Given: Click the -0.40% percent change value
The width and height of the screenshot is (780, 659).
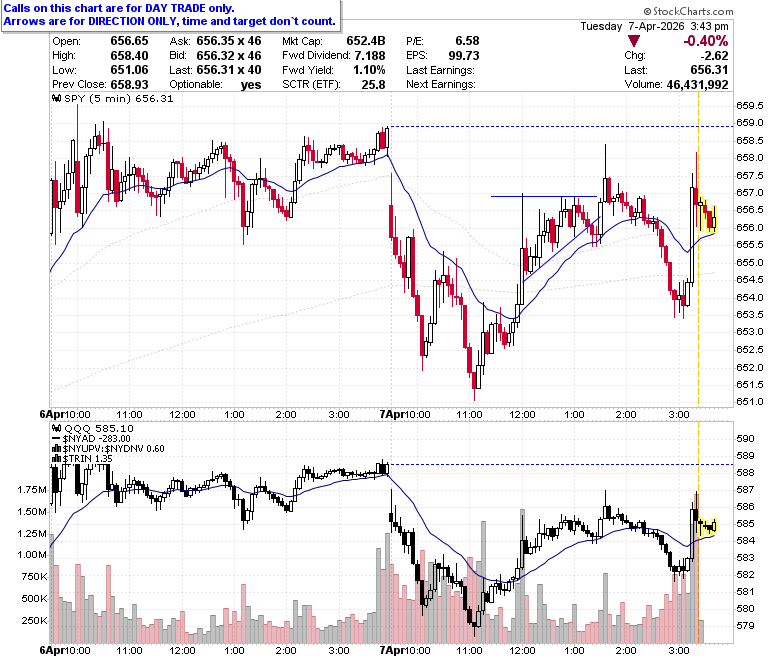Looking at the screenshot, I should click(x=705, y=41).
